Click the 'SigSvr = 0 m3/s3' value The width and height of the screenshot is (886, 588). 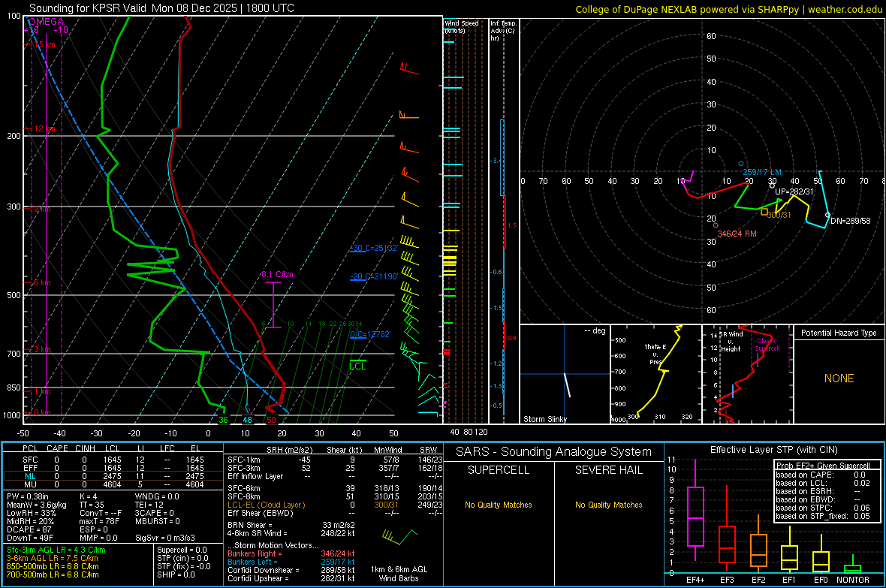(165, 538)
